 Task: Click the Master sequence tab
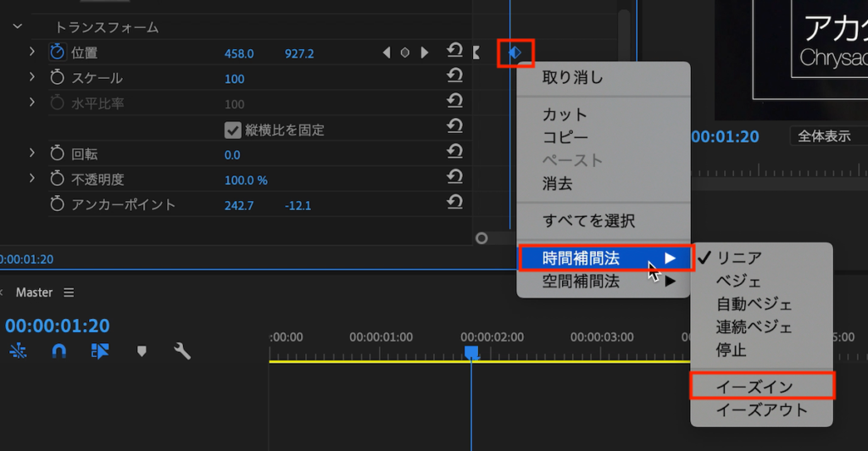[x=34, y=292]
